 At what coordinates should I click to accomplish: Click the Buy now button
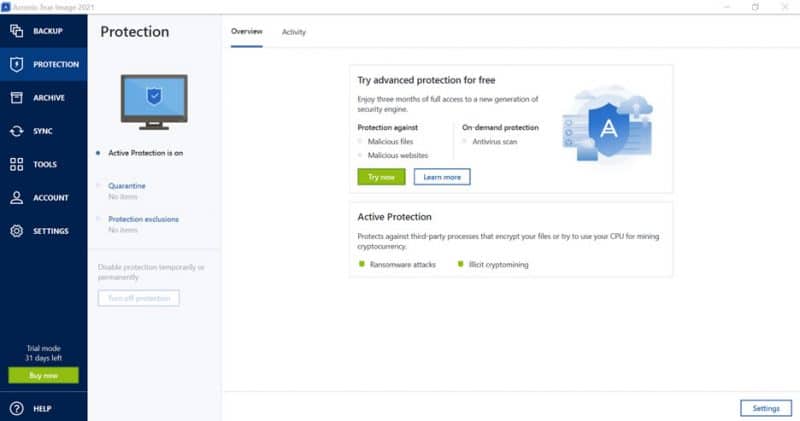[43, 376]
